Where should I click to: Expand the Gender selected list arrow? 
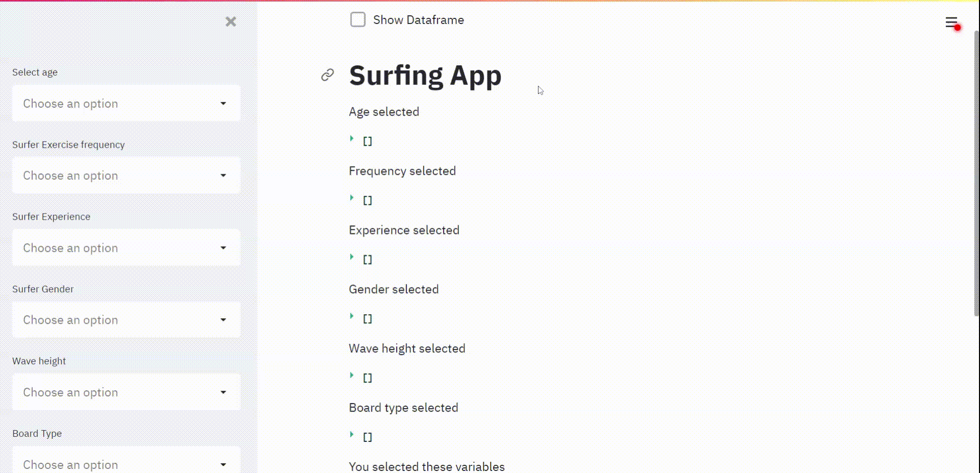(x=352, y=316)
